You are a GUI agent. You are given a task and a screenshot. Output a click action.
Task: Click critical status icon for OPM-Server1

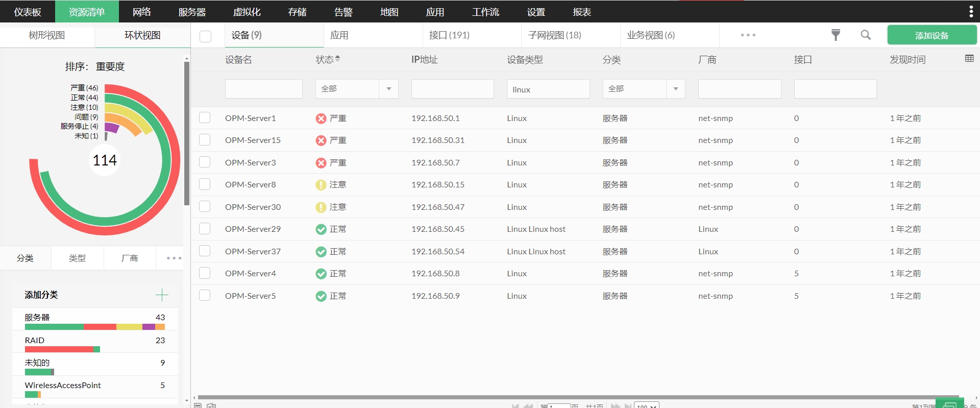[321, 118]
